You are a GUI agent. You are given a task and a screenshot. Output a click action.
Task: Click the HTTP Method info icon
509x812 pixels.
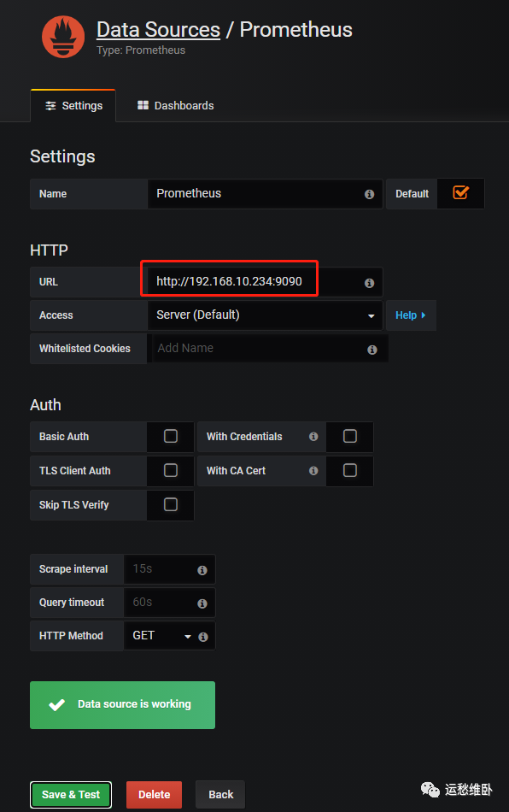[x=203, y=637]
